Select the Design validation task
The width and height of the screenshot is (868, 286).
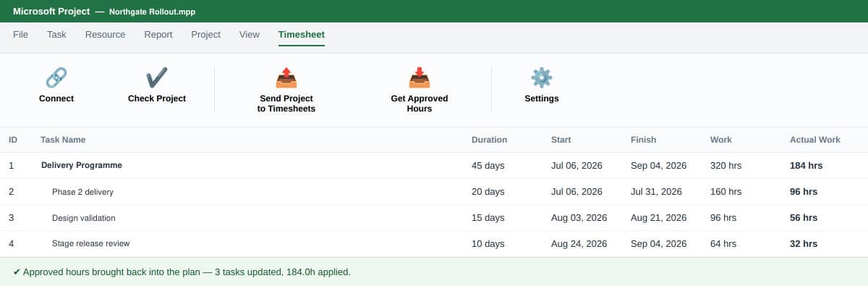(x=434, y=218)
